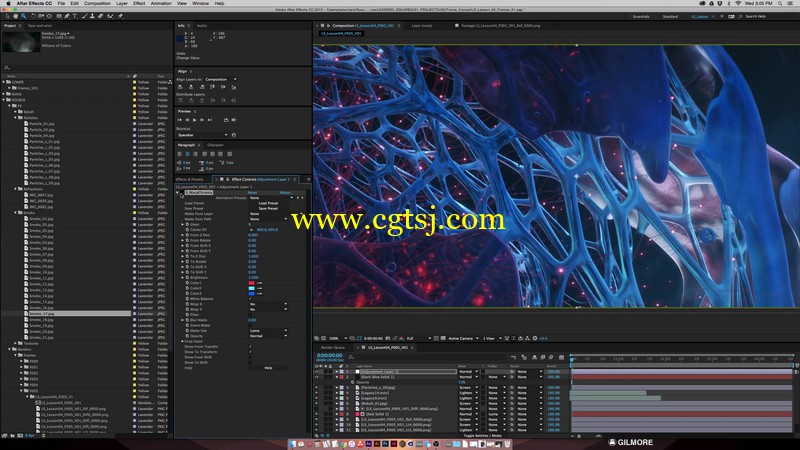Select the Pan Behind anchor point tool
The image size is (800, 450).
[x=49, y=16]
